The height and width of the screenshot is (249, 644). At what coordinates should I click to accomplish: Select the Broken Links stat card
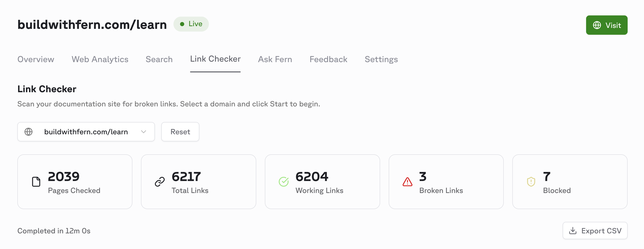tap(446, 182)
